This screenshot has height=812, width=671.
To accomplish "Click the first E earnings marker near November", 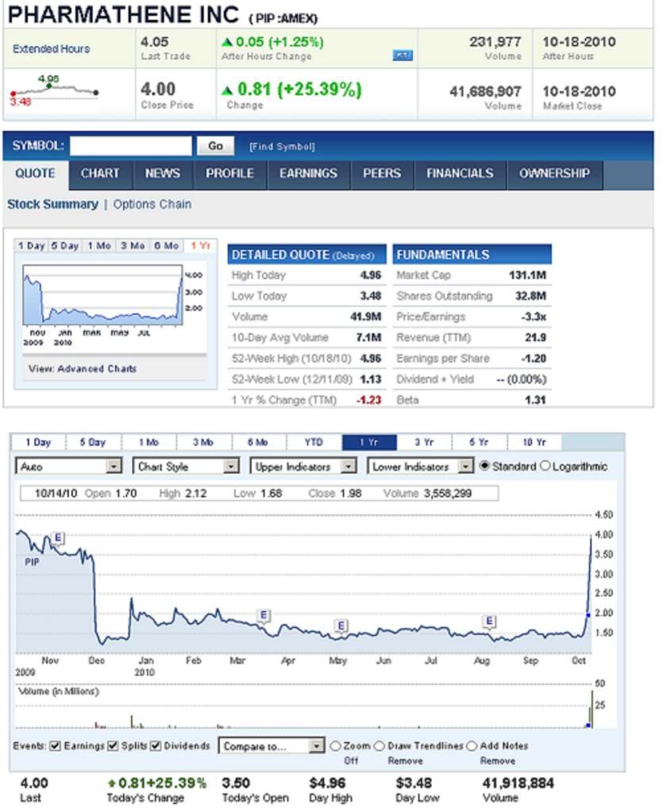I will (x=58, y=539).
